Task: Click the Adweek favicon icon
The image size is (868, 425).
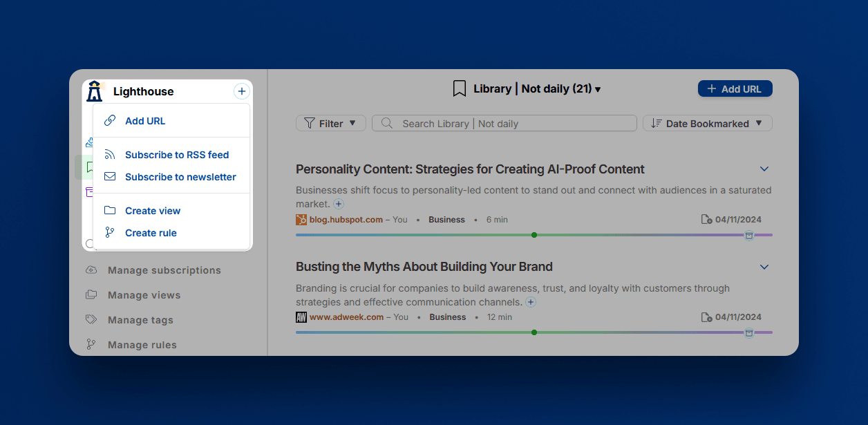Action: pos(301,317)
